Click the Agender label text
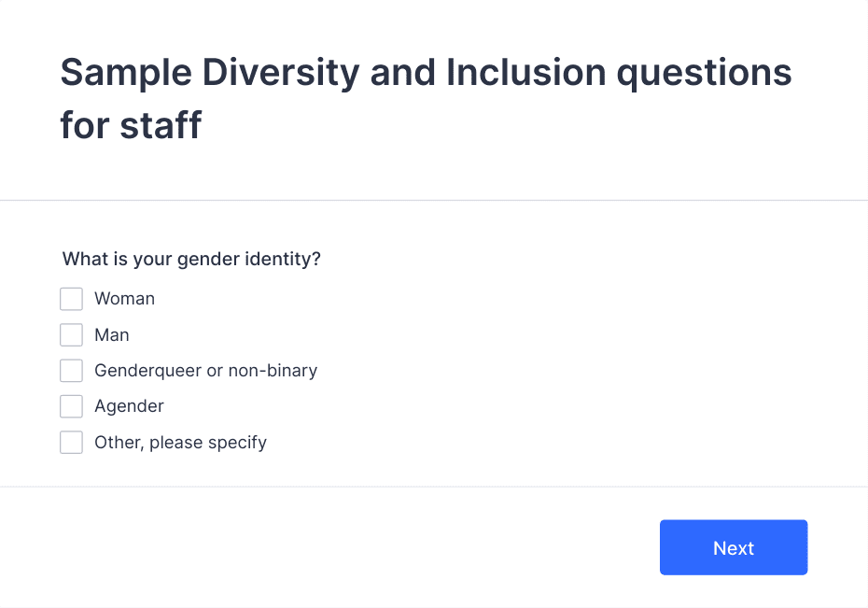Viewport: 868px width, 608px height. pyautogui.click(x=129, y=406)
